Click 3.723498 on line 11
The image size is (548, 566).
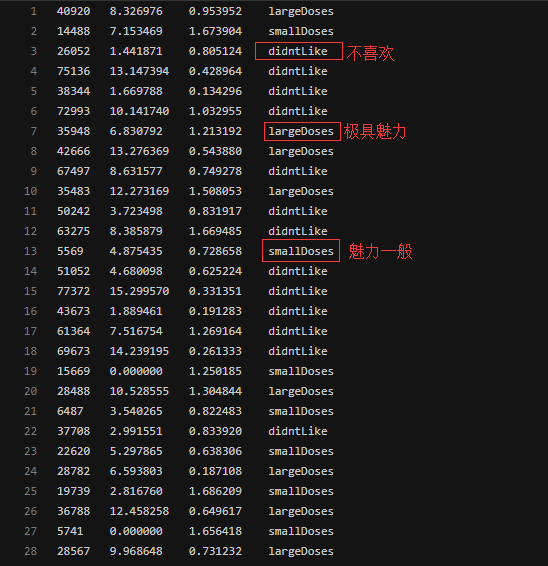point(136,211)
